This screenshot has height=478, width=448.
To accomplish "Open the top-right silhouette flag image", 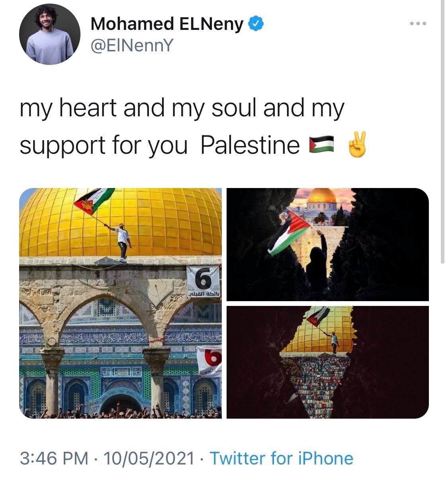I will 327,244.
